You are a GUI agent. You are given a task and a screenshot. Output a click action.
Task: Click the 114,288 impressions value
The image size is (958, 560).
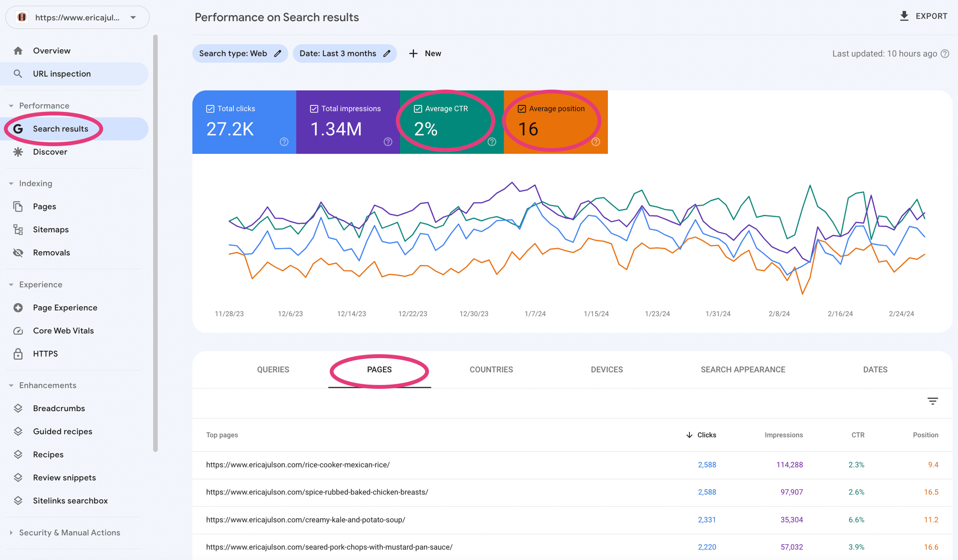(x=789, y=465)
